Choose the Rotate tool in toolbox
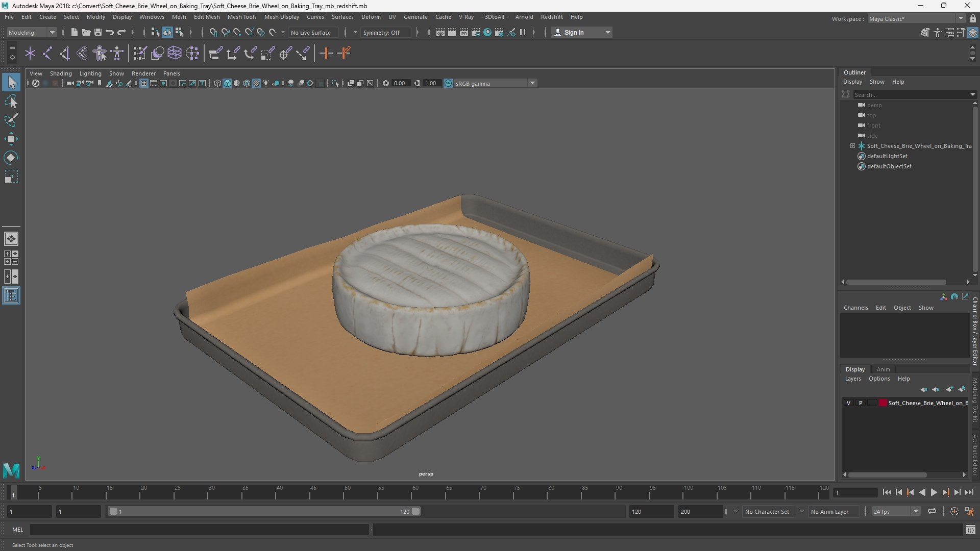 click(x=11, y=158)
